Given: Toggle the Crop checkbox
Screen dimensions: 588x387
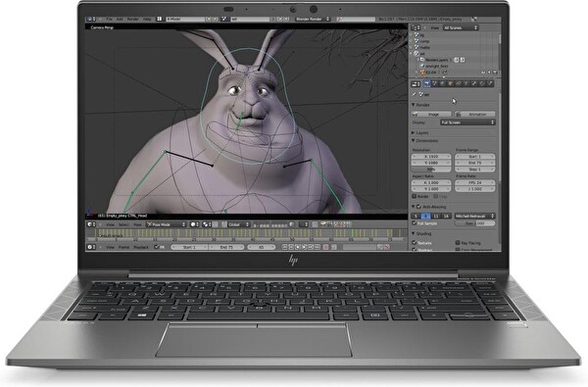Looking at the screenshot, I should pos(436,196).
